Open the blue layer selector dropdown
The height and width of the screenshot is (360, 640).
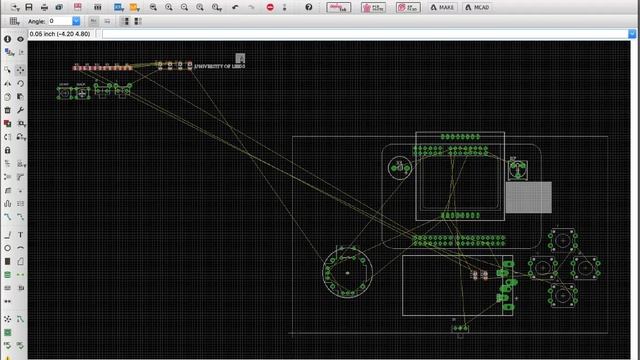click(119, 7)
